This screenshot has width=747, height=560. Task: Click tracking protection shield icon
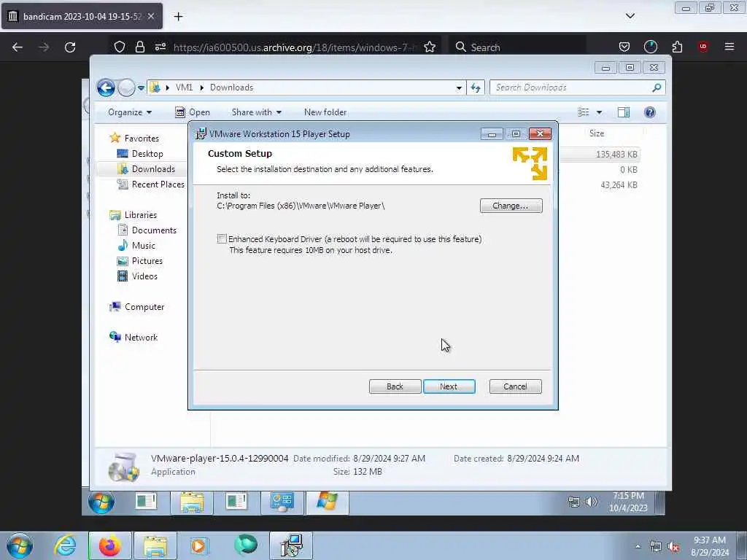(120, 47)
